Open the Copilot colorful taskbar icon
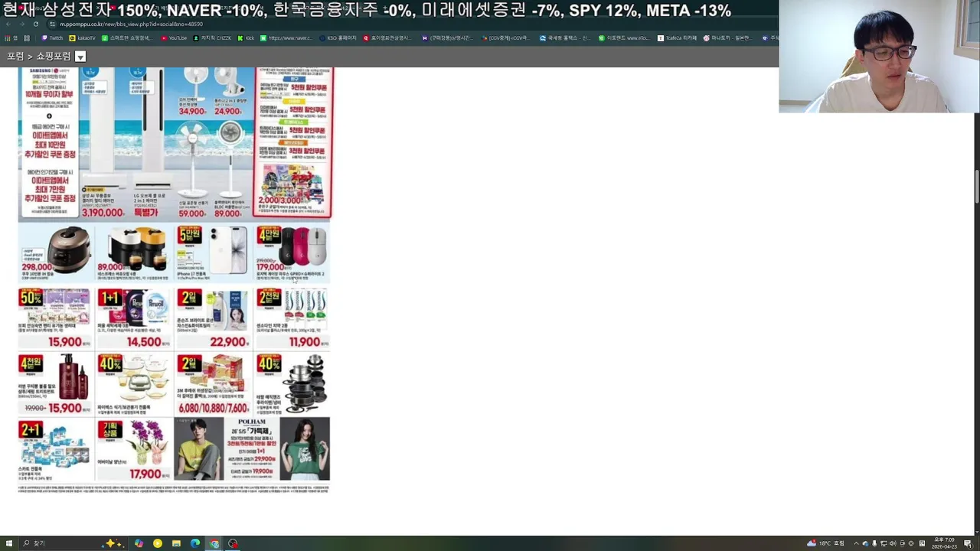The image size is (980, 551). pos(139,543)
